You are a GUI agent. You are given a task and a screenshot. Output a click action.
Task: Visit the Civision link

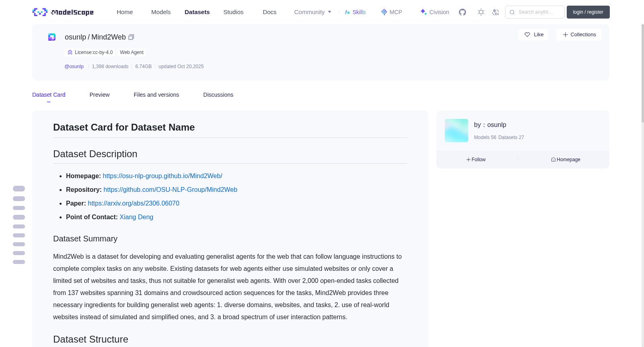click(x=435, y=12)
